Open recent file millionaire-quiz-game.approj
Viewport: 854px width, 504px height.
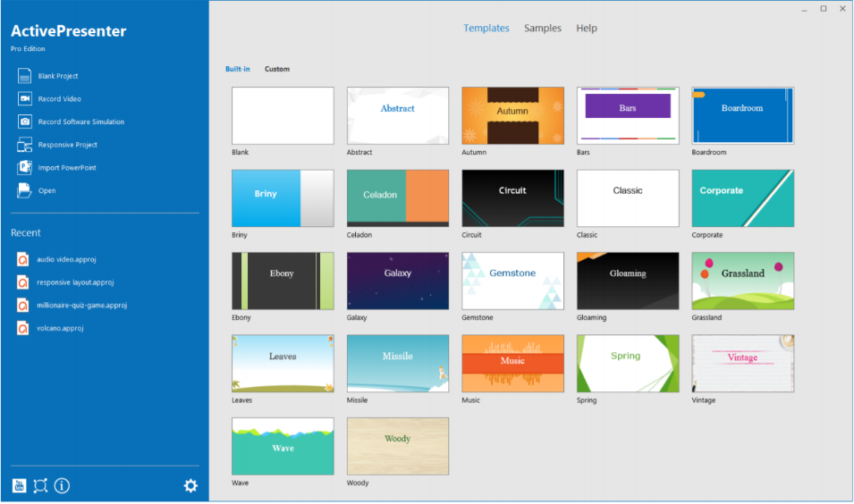tap(81, 306)
